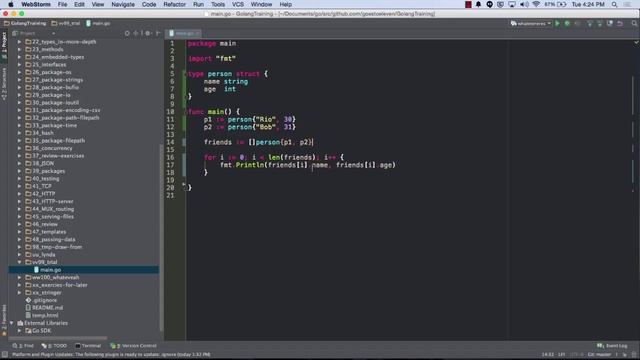Click the notification bell icon in menu bar
The image size is (640, 360).
478,4
